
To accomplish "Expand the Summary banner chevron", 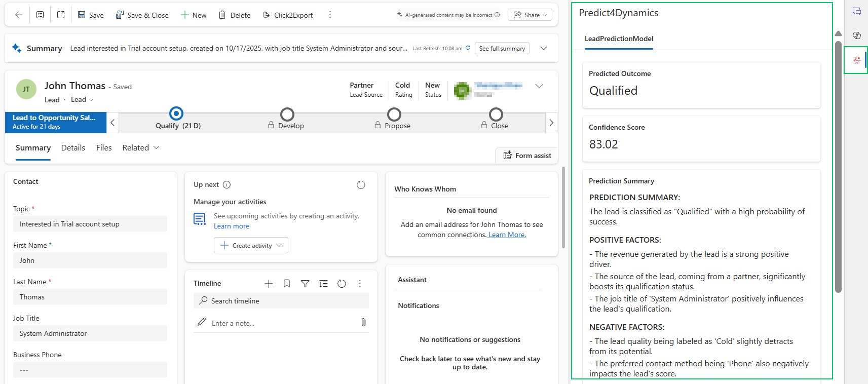I will (544, 48).
